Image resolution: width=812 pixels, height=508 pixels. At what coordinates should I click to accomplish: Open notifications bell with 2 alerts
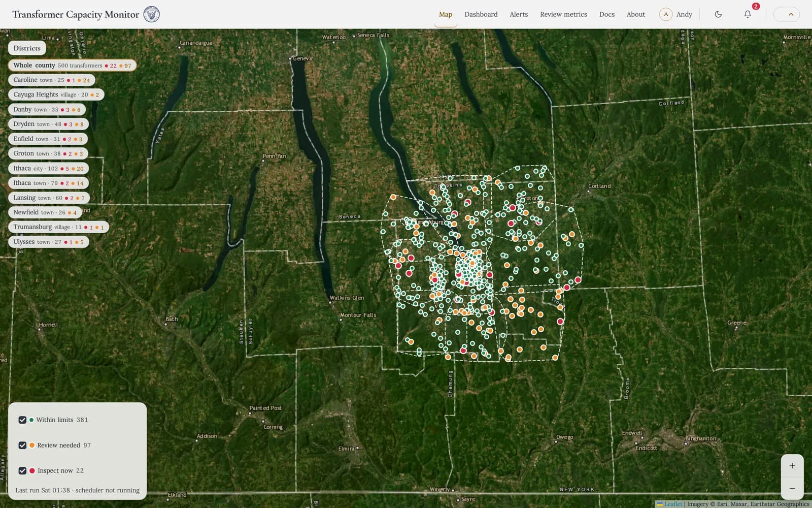coord(748,14)
